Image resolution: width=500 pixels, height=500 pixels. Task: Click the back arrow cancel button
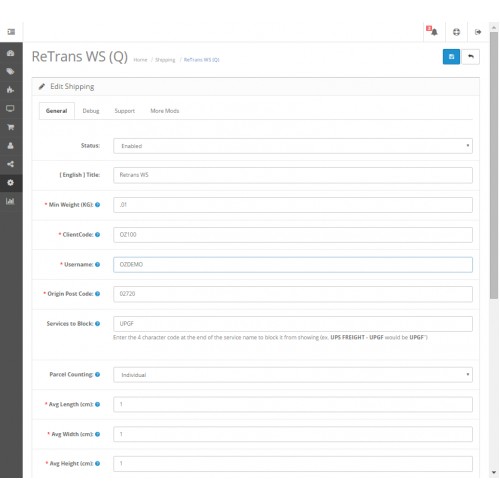471,57
